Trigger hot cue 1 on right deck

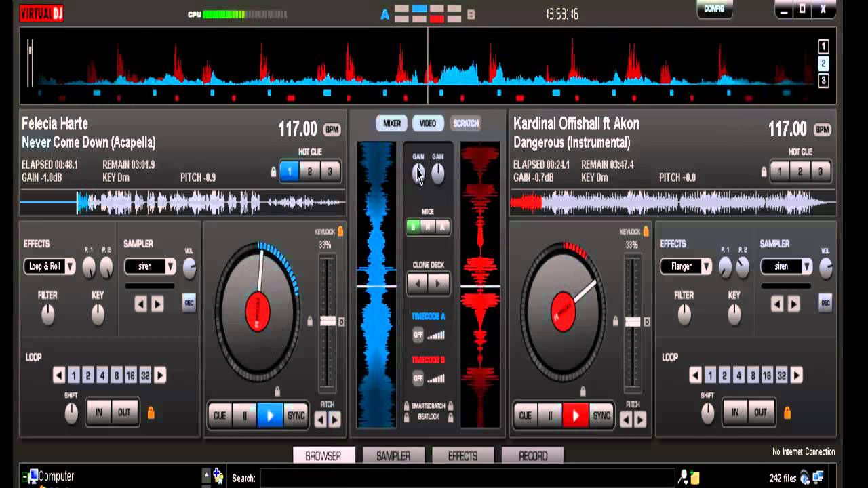pyautogui.click(x=779, y=171)
